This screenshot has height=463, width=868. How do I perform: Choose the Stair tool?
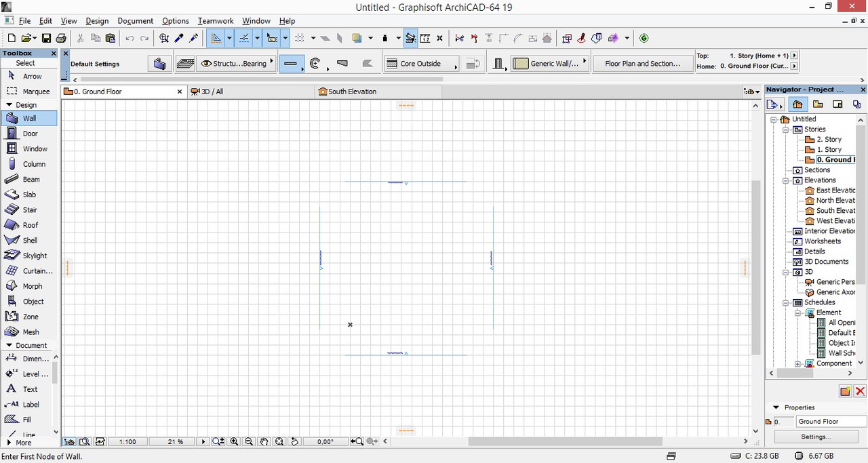point(29,209)
